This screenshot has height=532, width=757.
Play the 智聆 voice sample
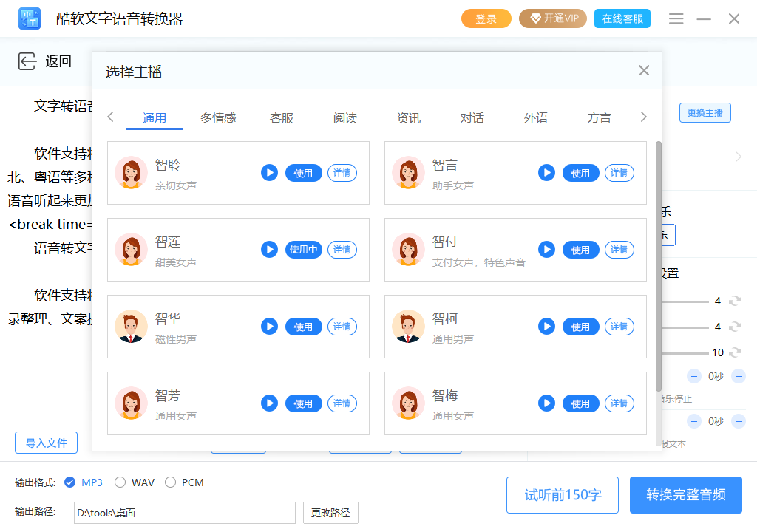click(x=269, y=172)
